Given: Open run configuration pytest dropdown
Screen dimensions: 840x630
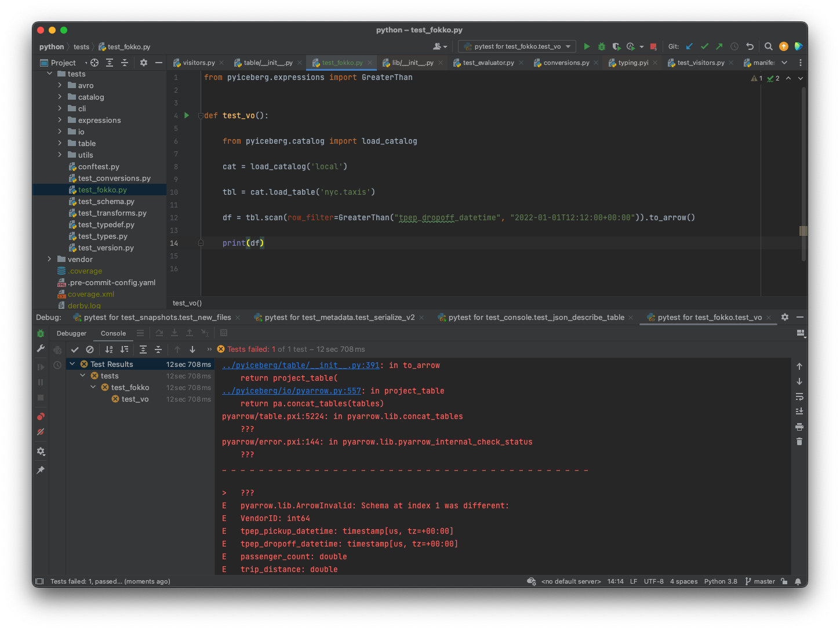Looking at the screenshot, I should (x=517, y=46).
